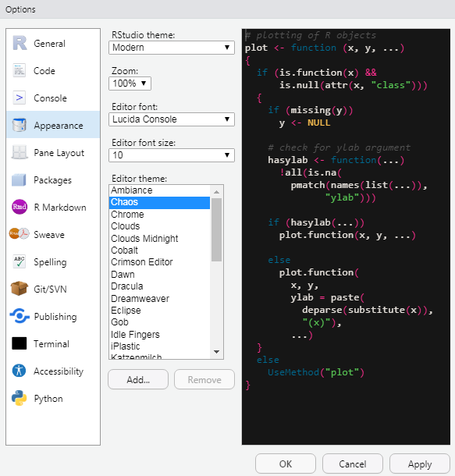Screen dimensions: 455x476
Task: Go to the Python label
Action: coord(48,399)
